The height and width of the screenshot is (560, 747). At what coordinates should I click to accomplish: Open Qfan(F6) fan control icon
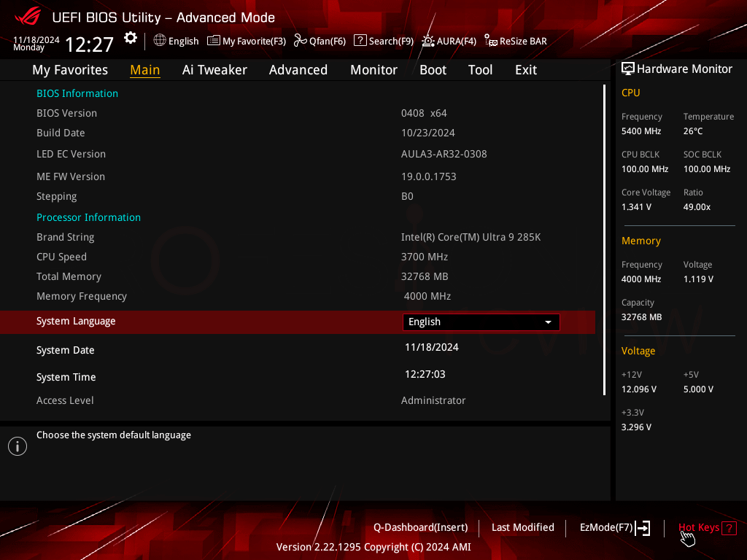(x=300, y=41)
